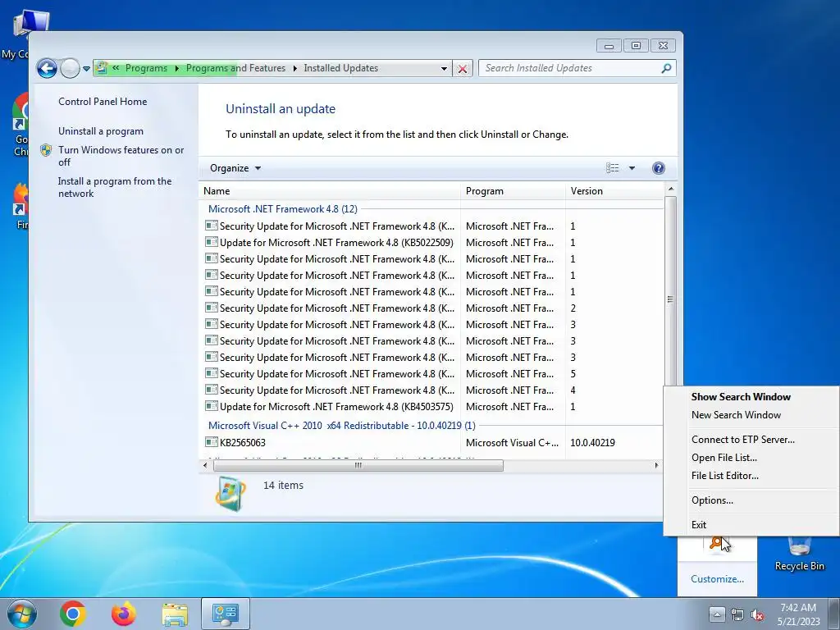The width and height of the screenshot is (840, 630).
Task: Click the vertical scrollbar thumb
Action: pos(671,299)
